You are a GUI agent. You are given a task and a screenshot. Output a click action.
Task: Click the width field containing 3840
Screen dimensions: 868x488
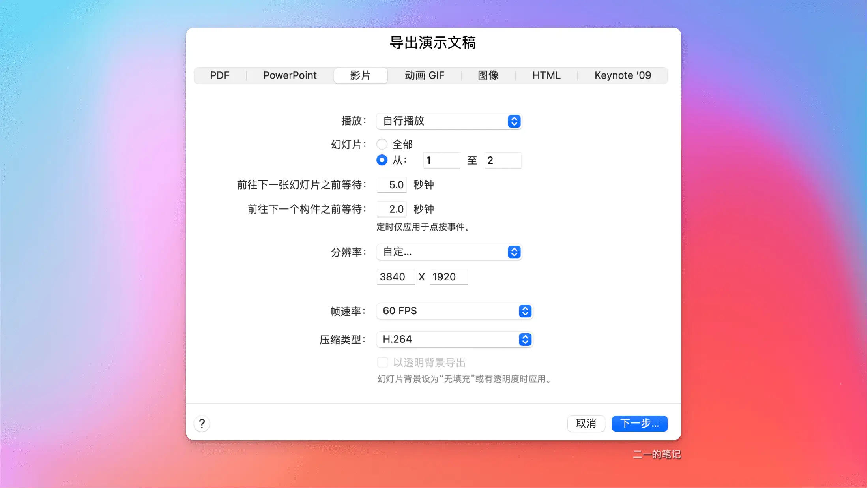[396, 277]
